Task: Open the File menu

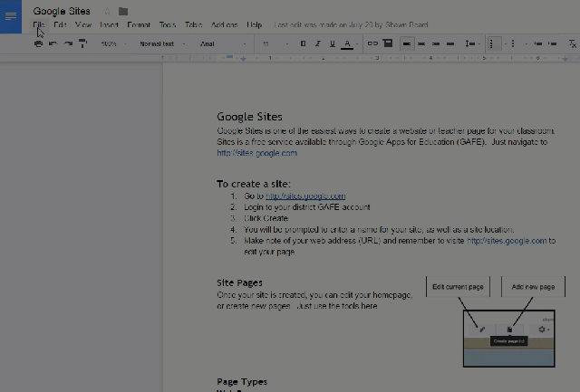Action: coord(39,25)
